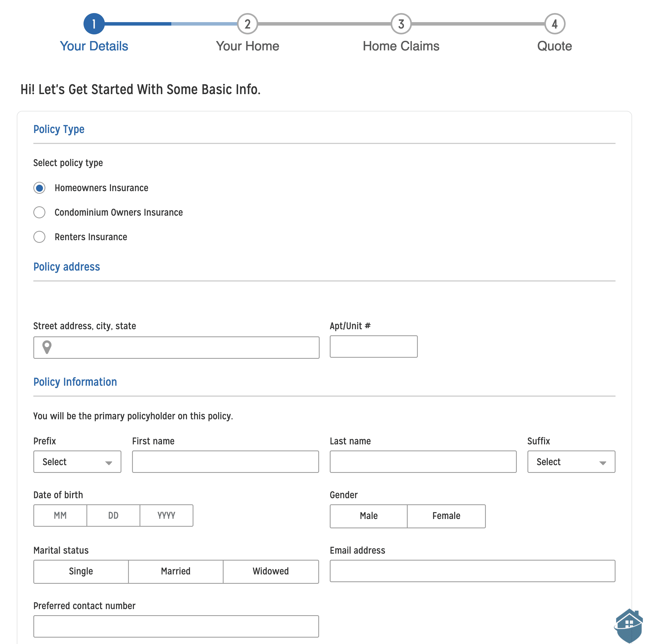Viewport: 659px width, 644px height.
Task: Select Homeowners Insurance radio button
Action: pos(39,188)
